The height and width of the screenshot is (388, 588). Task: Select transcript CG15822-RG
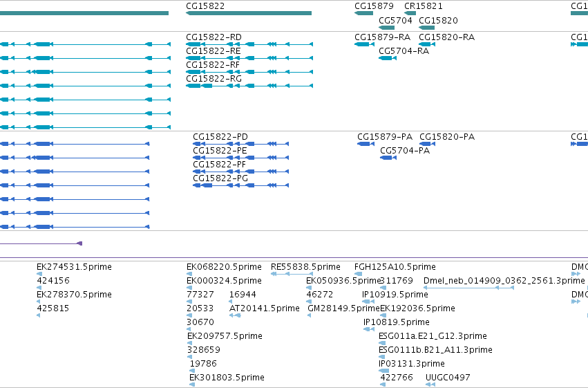point(249,86)
